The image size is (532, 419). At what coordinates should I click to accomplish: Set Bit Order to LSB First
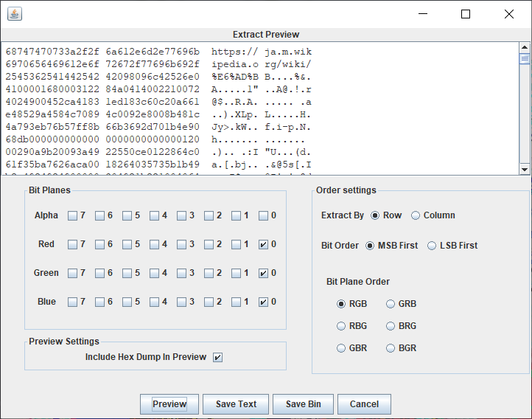432,246
